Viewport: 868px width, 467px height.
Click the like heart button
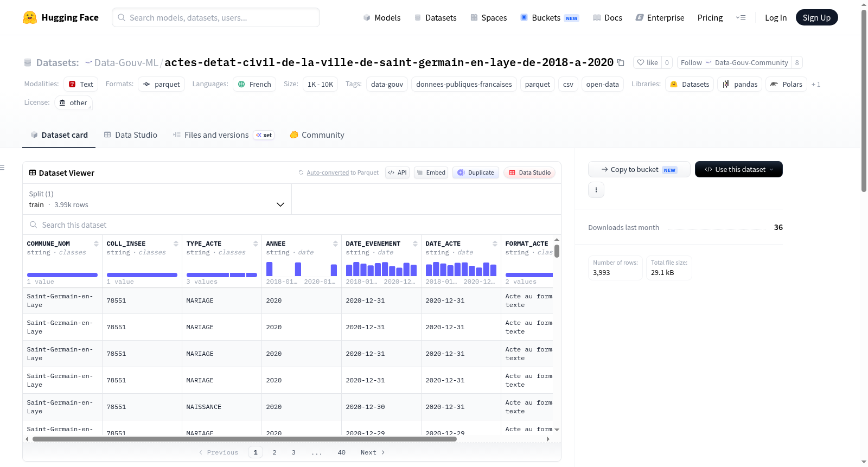[648, 63]
